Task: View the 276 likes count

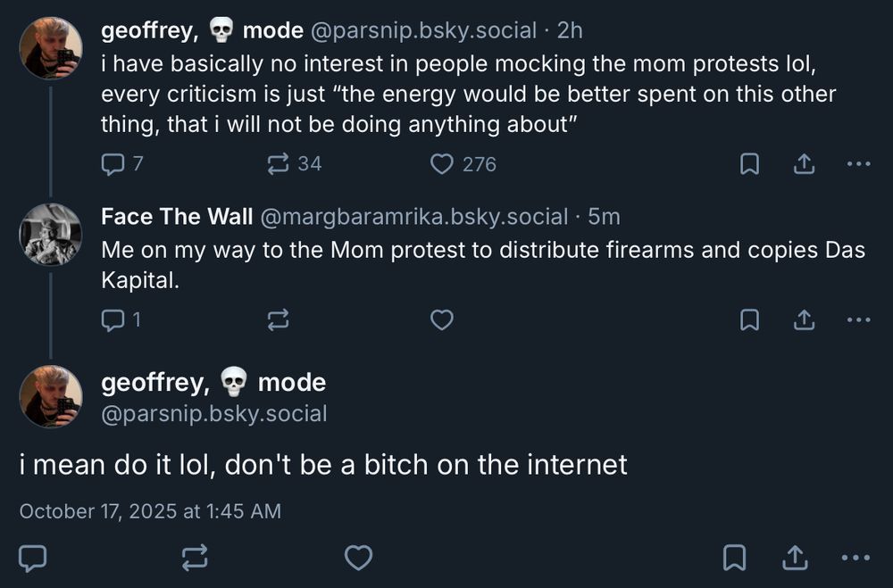Action: pos(478,163)
